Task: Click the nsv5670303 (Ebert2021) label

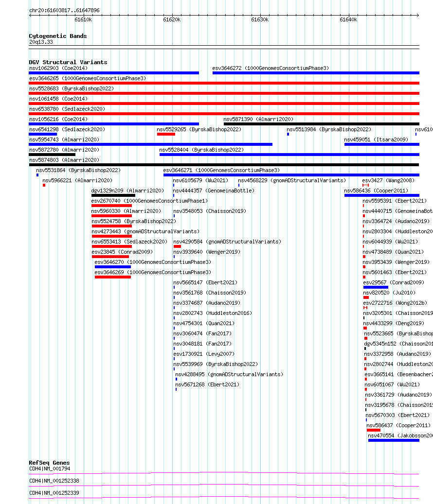Action: [x=397, y=415]
